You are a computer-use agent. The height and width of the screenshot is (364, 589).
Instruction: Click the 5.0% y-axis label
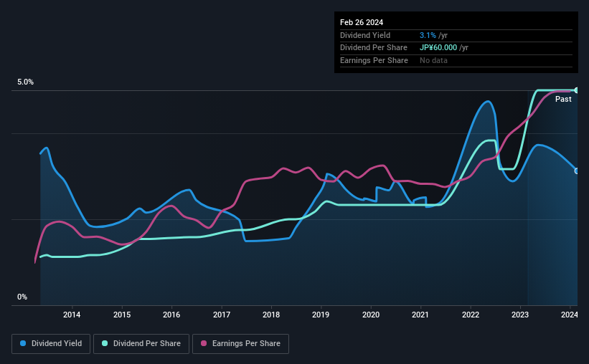pyautogui.click(x=25, y=82)
